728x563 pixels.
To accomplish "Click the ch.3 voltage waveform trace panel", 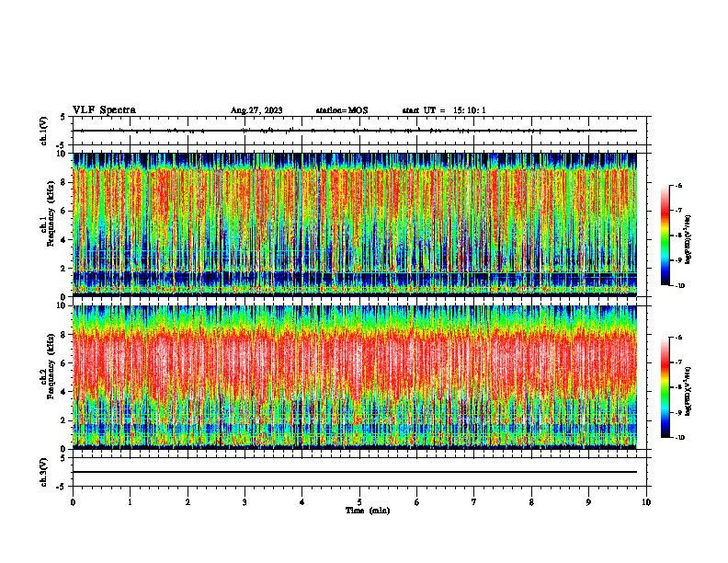I will coord(359,472).
